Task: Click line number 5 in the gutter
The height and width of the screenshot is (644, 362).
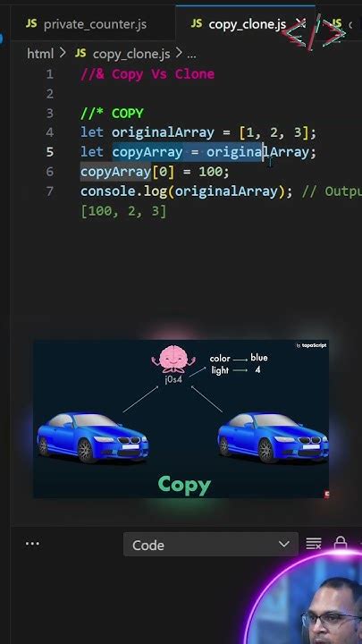Action: click(50, 152)
